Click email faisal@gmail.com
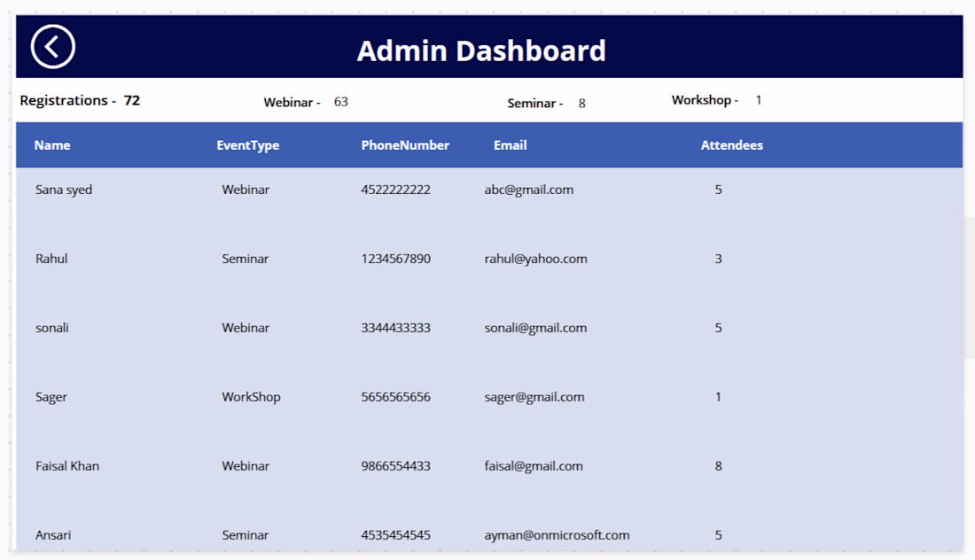Image resolution: width=975 pixels, height=560 pixels. pyautogui.click(x=534, y=466)
